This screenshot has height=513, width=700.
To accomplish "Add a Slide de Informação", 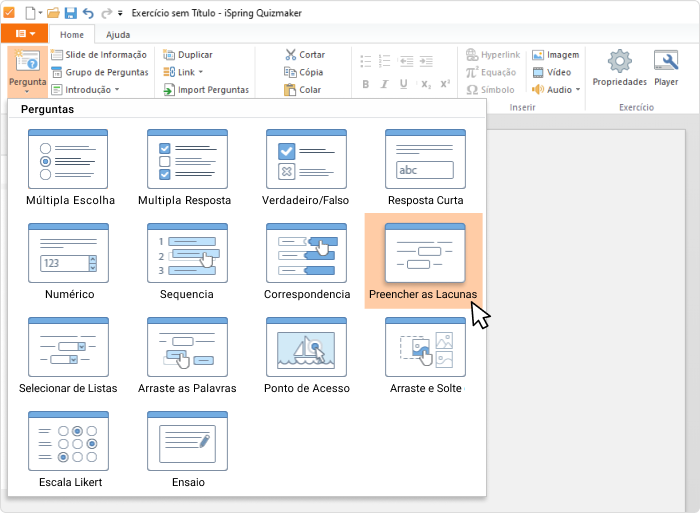I will click(99, 55).
